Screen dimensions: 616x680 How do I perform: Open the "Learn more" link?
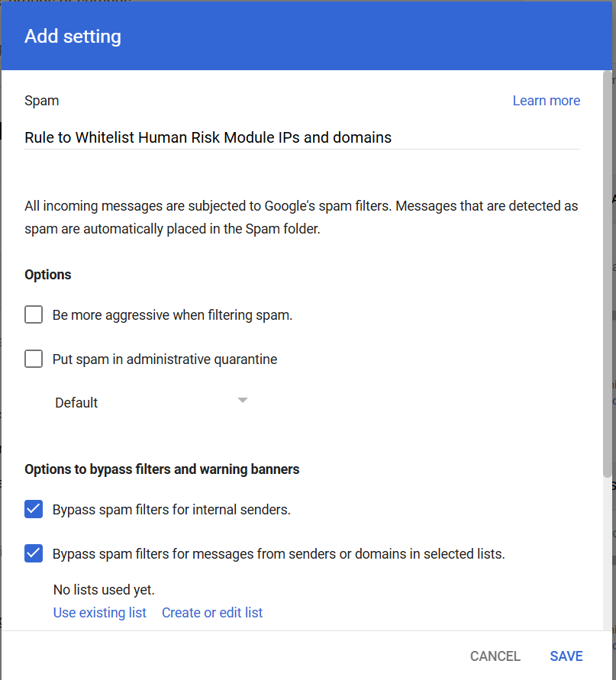click(546, 101)
